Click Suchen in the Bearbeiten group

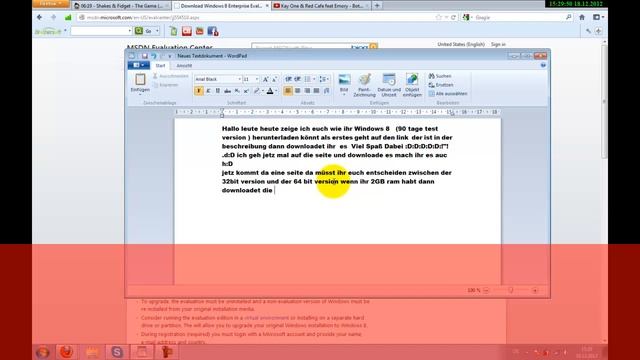(x=440, y=76)
